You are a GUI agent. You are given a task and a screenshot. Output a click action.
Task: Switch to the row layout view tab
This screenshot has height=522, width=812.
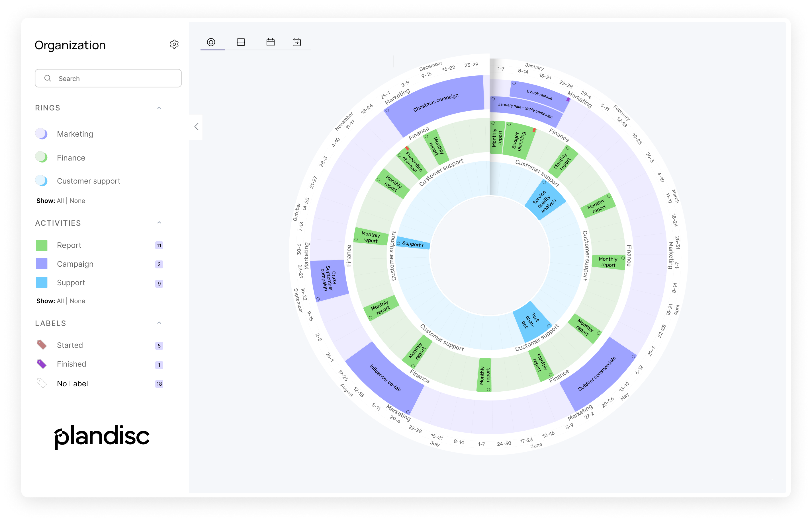point(241,42)
